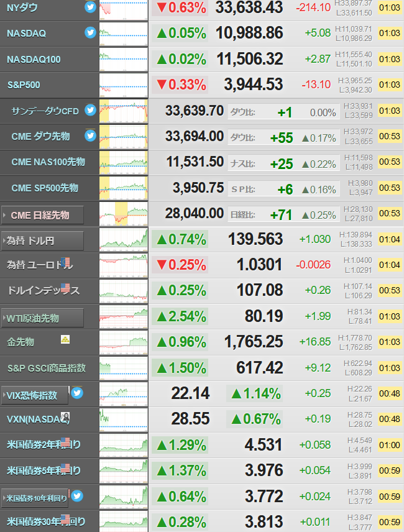Click the 2-year yield value 4.531
Image resolution: width=404 pixels, height=532 pixels.
(264, 445)
